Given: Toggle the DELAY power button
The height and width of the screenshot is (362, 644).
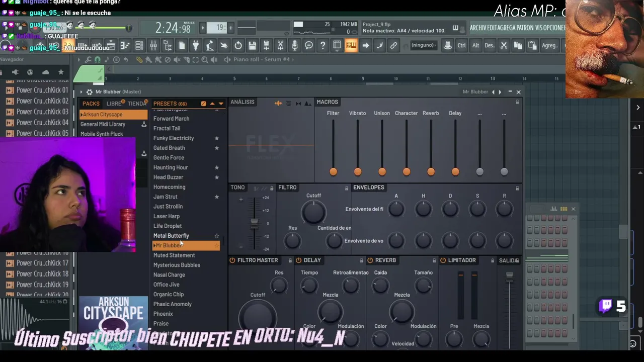Looking at the screenshot, I should point(299,260).
